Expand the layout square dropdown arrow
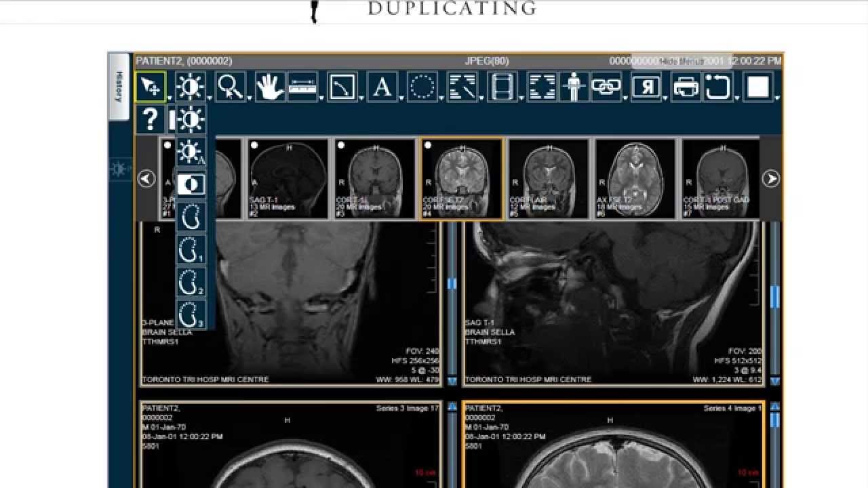This screenshot has height=488, width=868. [777, 99]
